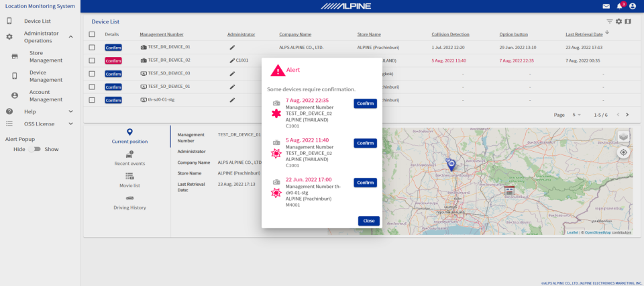Screen dimensions: 644x286
Task: Open the device list settings gear
Action: (x=619, y=21)
